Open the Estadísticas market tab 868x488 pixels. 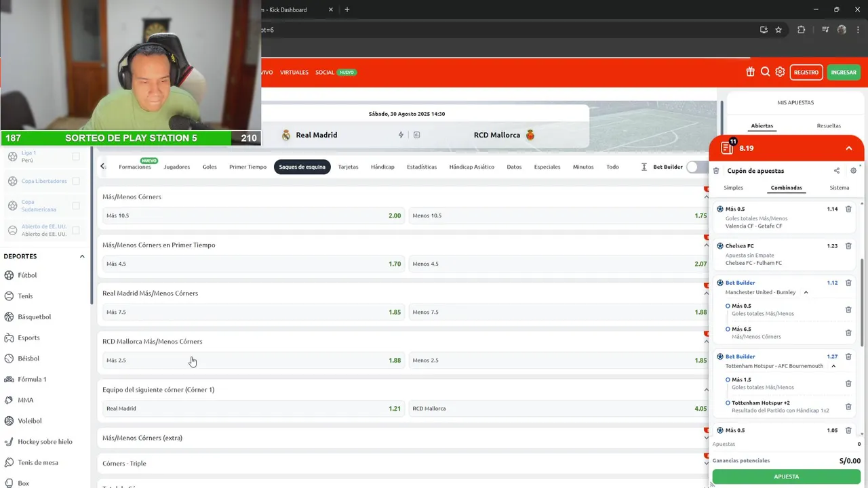[x=422, y=167]
